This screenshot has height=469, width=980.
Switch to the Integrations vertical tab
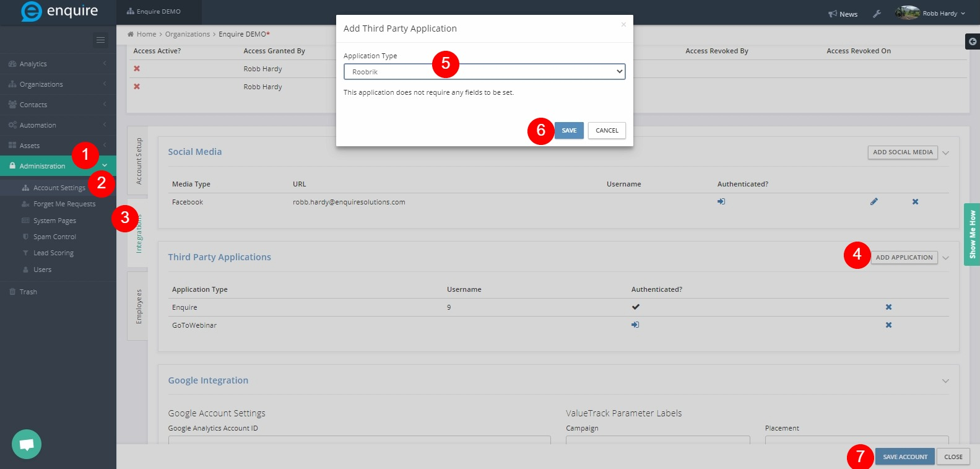pyautogui.click(x=138, y=233)
